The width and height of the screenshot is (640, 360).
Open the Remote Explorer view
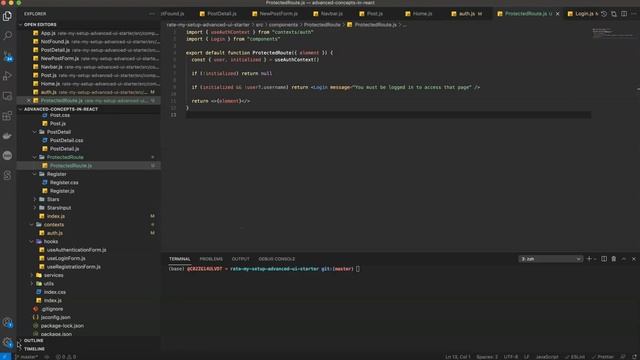7,96
